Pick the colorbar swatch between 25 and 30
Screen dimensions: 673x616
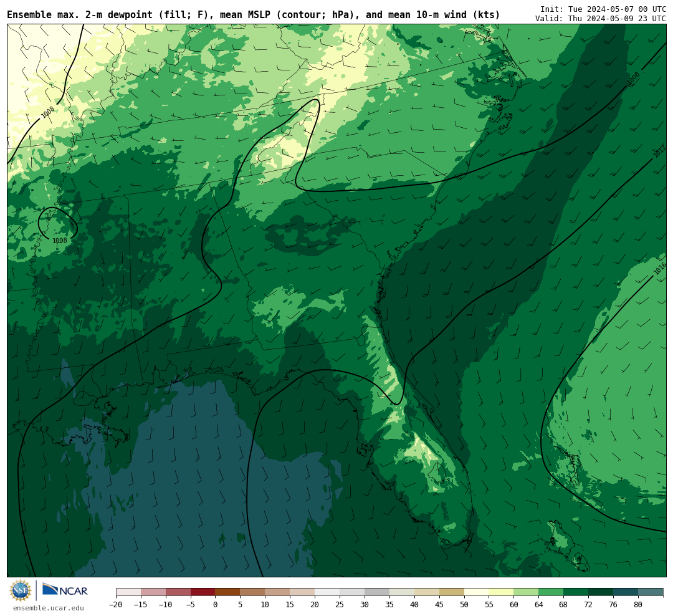[x=352, y=592]
